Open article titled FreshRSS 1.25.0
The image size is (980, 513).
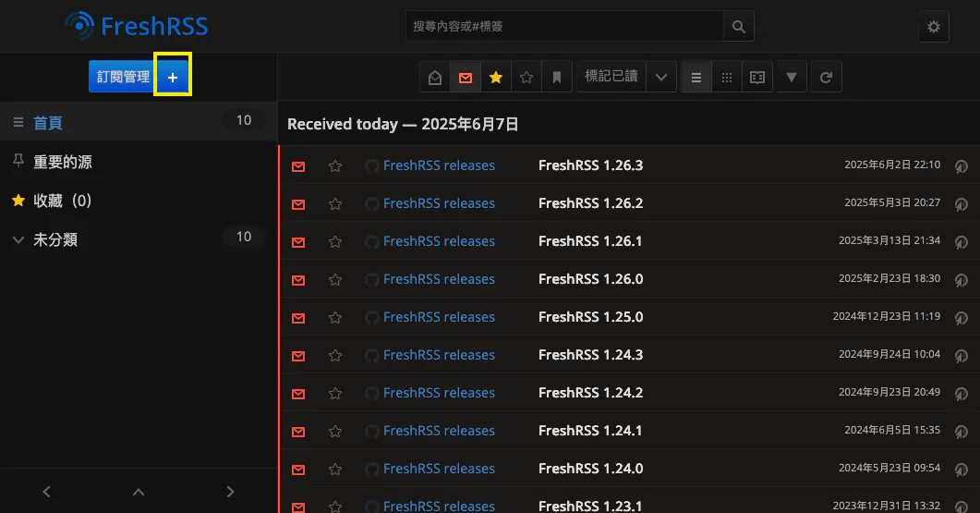pyautogui.click(x=590, y=316)
